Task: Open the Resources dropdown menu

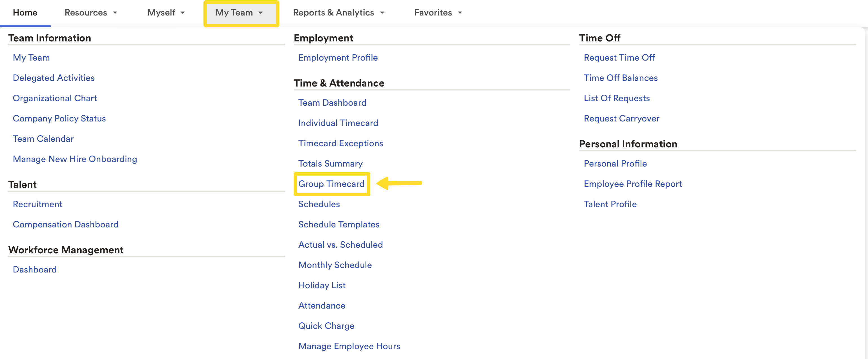Action: pyautogui.click(x=91, y=12)
